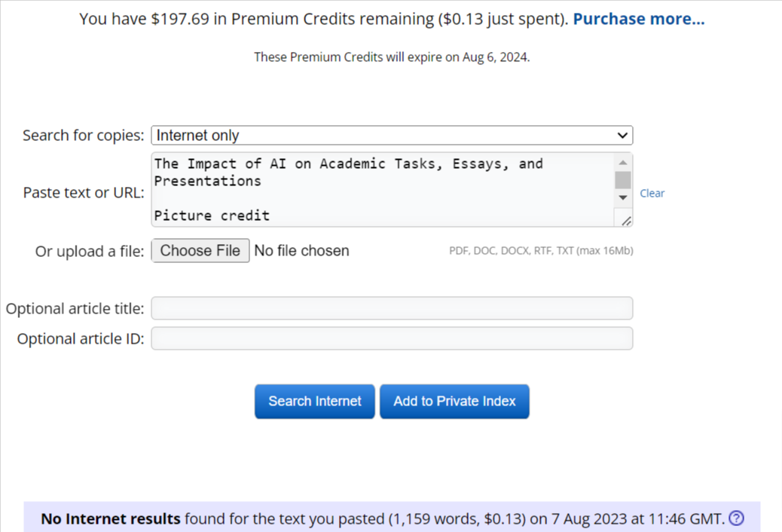Viewport: 782px width, 532px height.
Task: Click the 'Optional article title:' label
Action: click(x=75, y=309)
